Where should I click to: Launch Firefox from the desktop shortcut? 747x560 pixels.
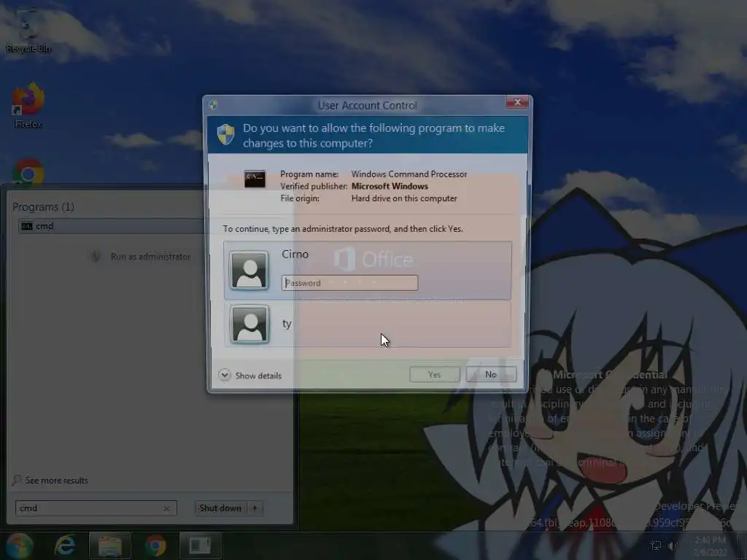click(28, 105)
